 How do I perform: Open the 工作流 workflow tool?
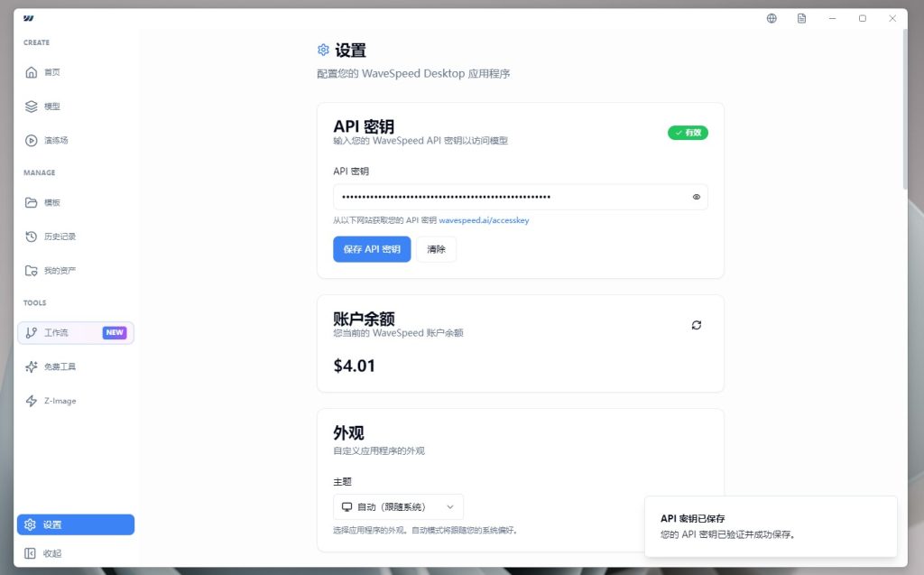[x=76, y=332]
